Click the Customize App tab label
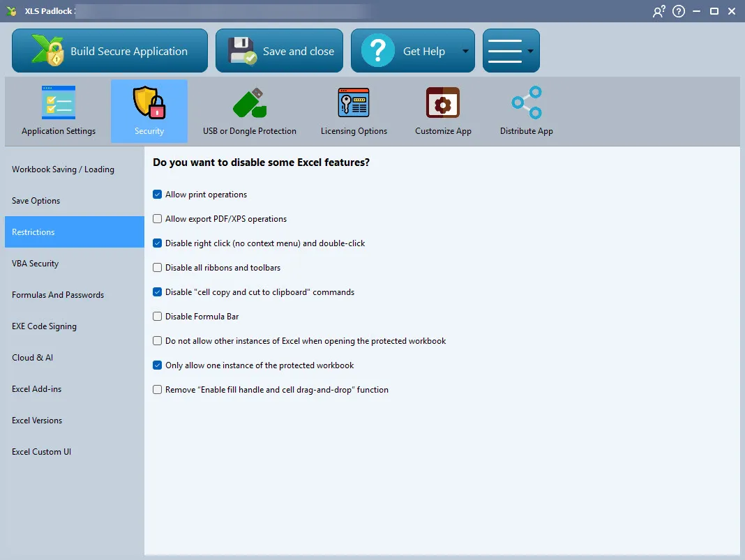 443,131
